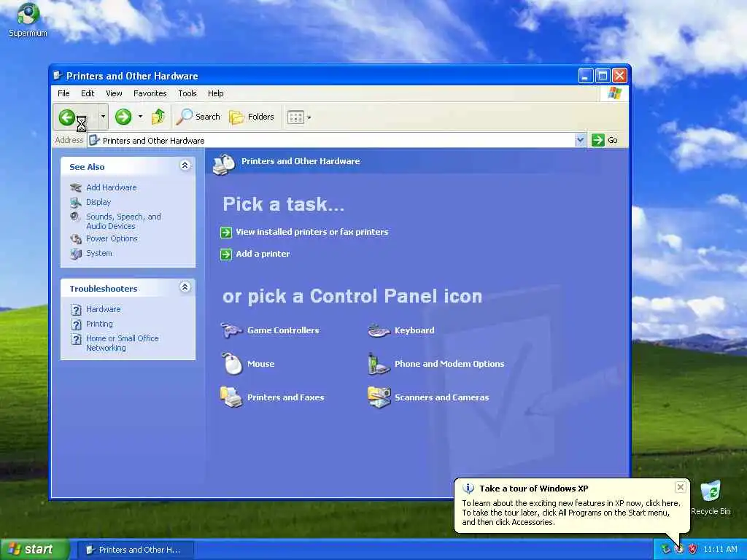Collapse the See Also panel
This screenshot has height=560, width=747.
click(x=185, y=166)
